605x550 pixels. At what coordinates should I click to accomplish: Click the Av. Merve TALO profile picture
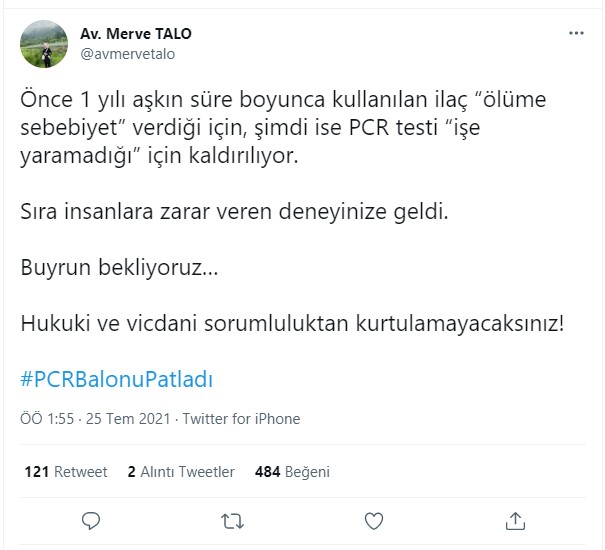[x=45, y=44]
